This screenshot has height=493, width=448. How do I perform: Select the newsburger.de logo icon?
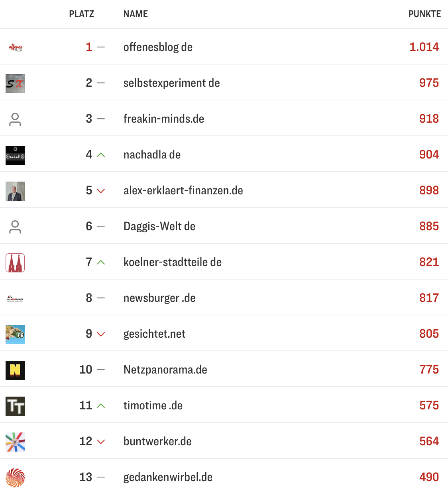15,298
